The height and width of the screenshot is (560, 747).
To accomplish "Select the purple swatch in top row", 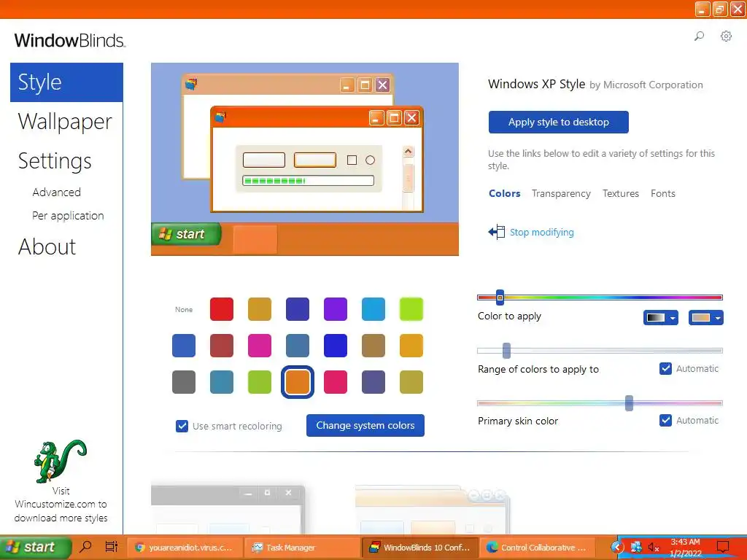I will click(x=336, y=309).
